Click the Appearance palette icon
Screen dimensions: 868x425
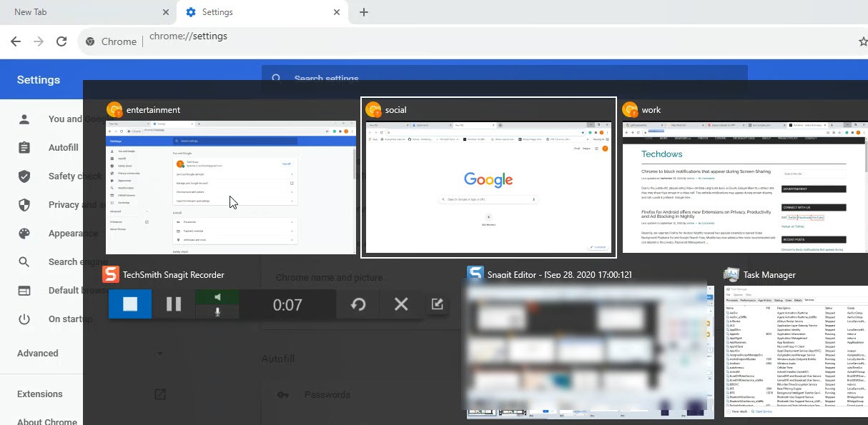tap(24, 233)
